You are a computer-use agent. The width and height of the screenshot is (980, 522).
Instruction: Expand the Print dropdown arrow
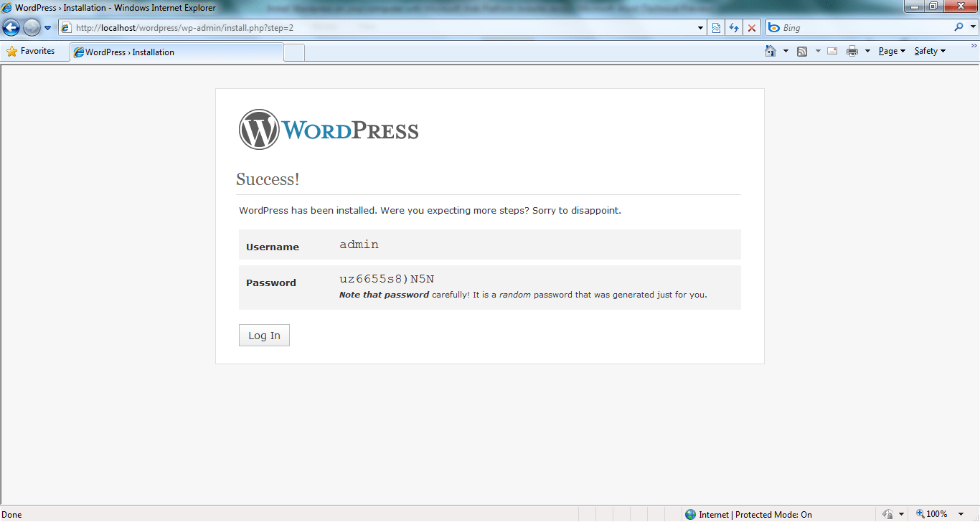(x=867, y=51)
